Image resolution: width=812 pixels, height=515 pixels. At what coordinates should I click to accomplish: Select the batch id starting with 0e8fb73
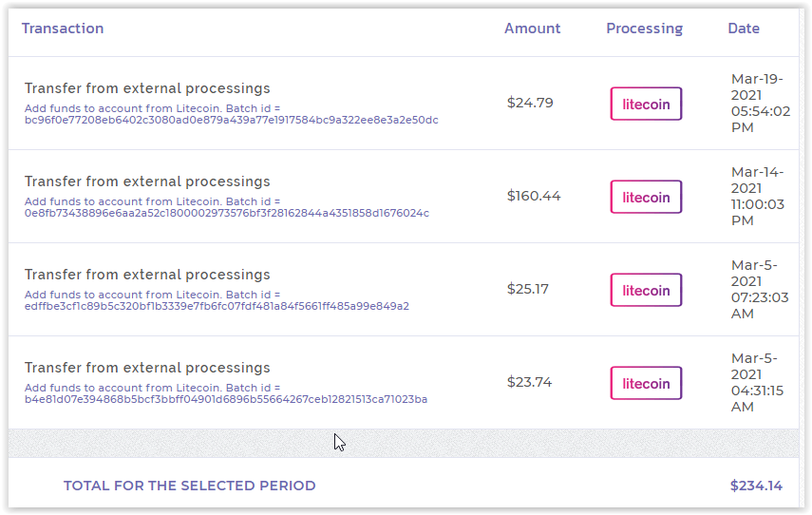coord(226,214)
